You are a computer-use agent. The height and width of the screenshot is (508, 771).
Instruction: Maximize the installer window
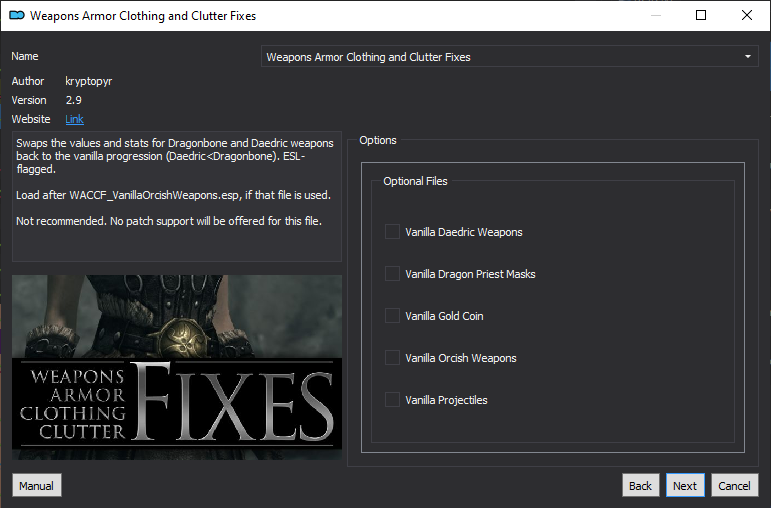pos(701,16)
